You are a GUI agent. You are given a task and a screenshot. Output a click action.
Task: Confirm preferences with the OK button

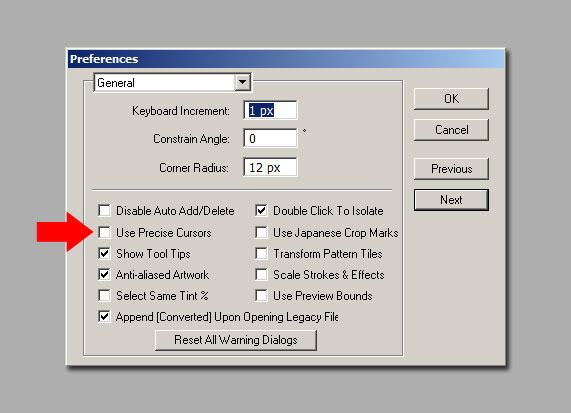point(451,99)
